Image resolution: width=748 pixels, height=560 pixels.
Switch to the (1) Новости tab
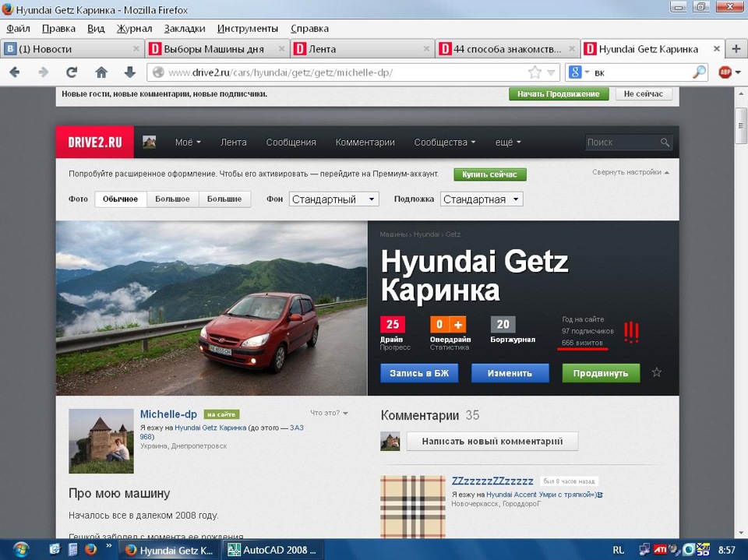point(72,48)
